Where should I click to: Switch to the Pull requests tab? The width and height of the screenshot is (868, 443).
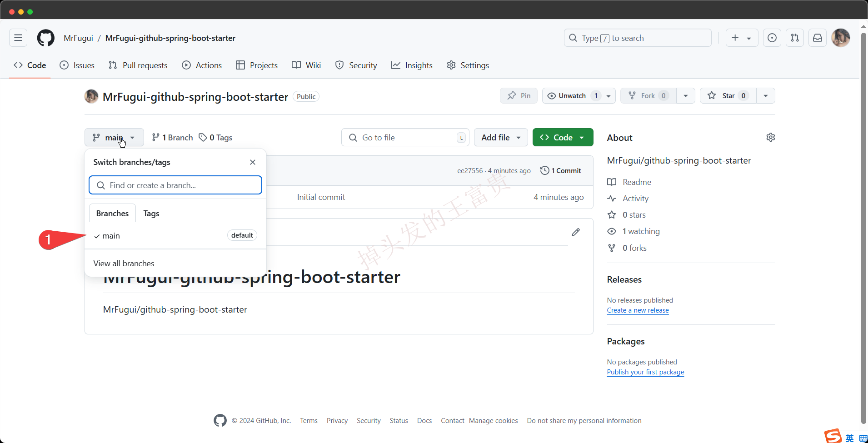[138, 65]
